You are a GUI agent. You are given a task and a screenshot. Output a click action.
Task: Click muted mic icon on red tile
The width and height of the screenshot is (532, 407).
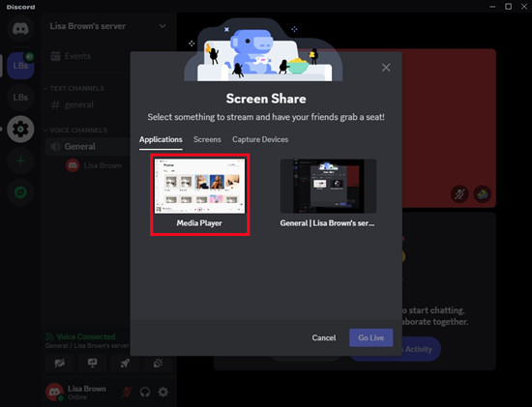pos(459,194)
